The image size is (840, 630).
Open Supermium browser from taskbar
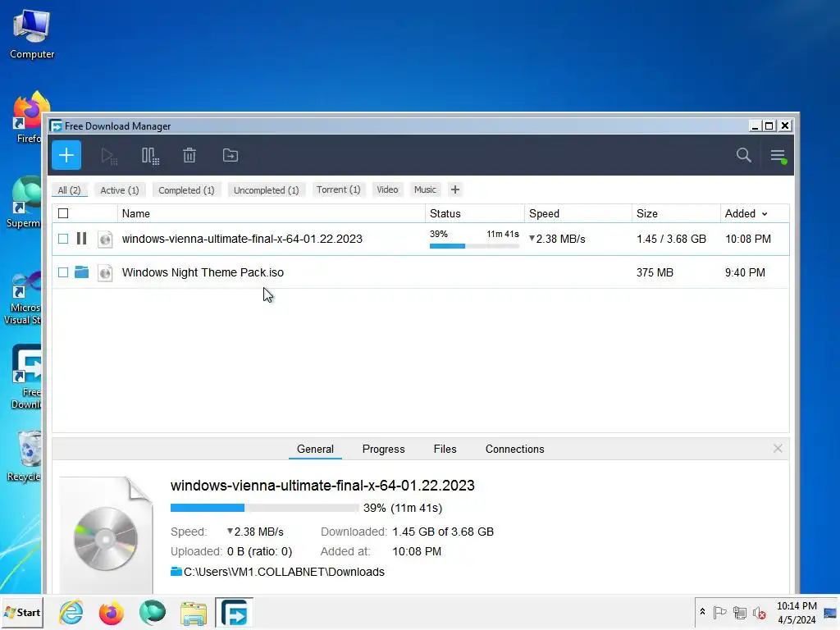(153, 612)
